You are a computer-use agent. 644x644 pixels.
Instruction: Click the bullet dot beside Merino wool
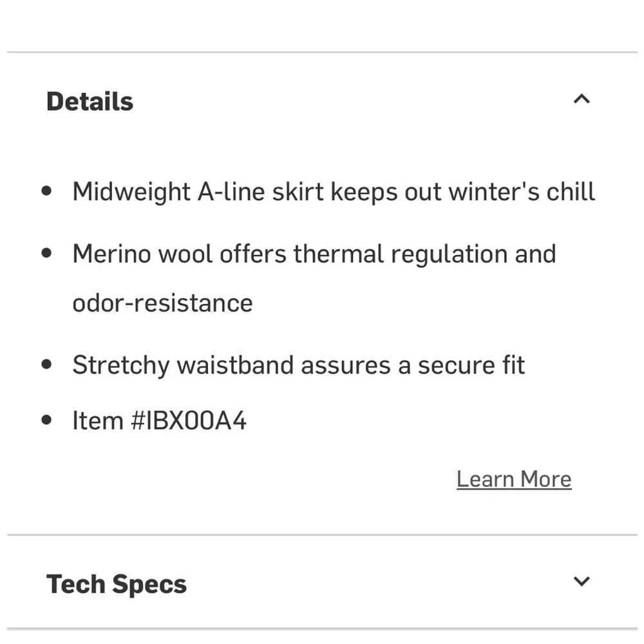(x=46, y=253)
